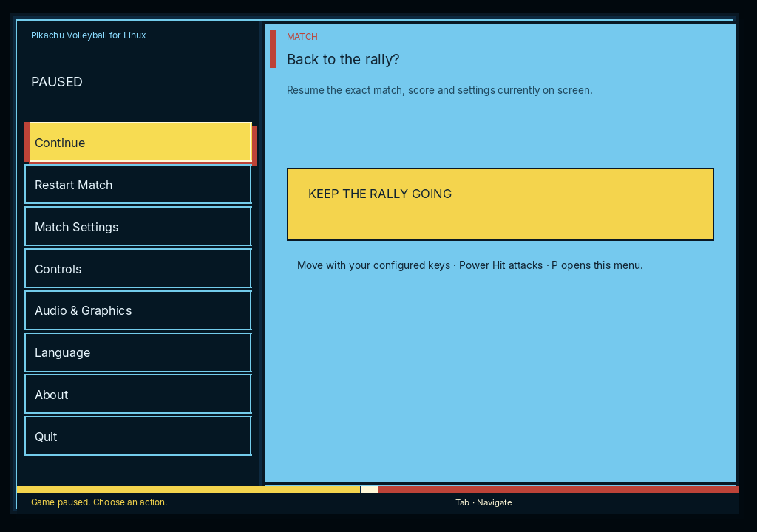Choose Quit from the menu

pyautogui.click(x=138, y=437)
